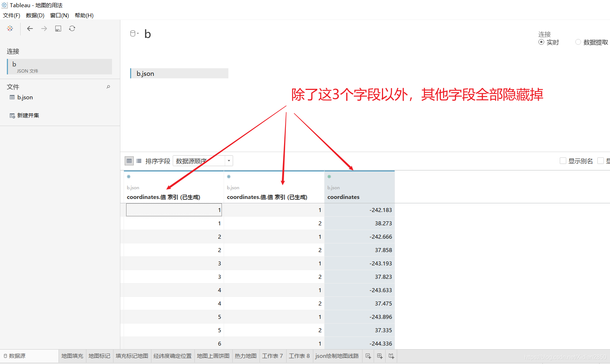Go back with the left arrow icon
The image size is (610, 364).
pos(30,29)
